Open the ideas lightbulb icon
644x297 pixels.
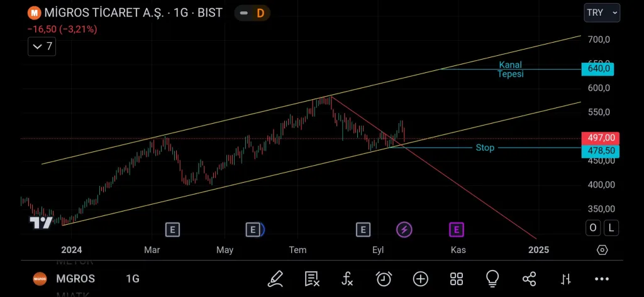(492, 279)
